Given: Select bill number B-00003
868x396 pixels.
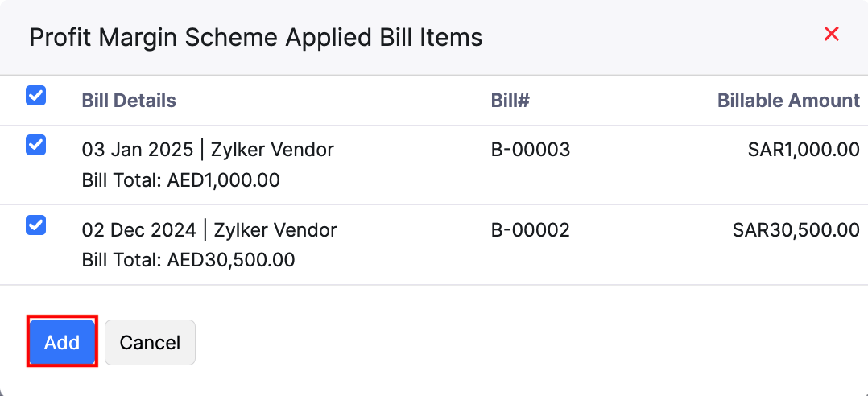Looking at the screenshot, I should pos(531,150).
